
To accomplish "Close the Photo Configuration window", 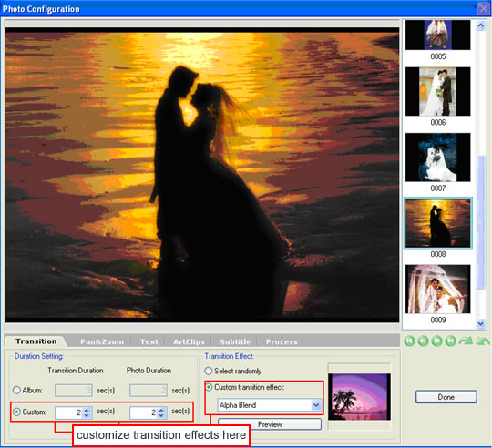I will [x=483, y=8].
